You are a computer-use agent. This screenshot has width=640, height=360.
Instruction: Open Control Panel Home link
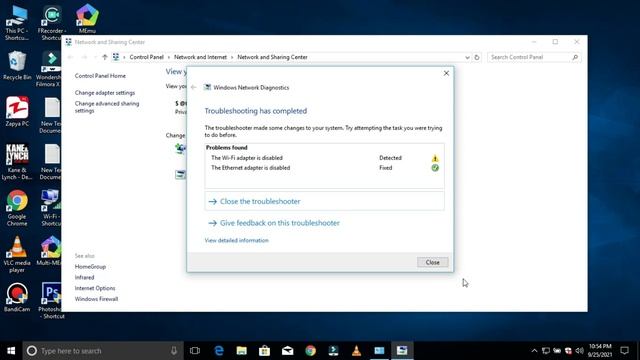(x=100, y=76)
